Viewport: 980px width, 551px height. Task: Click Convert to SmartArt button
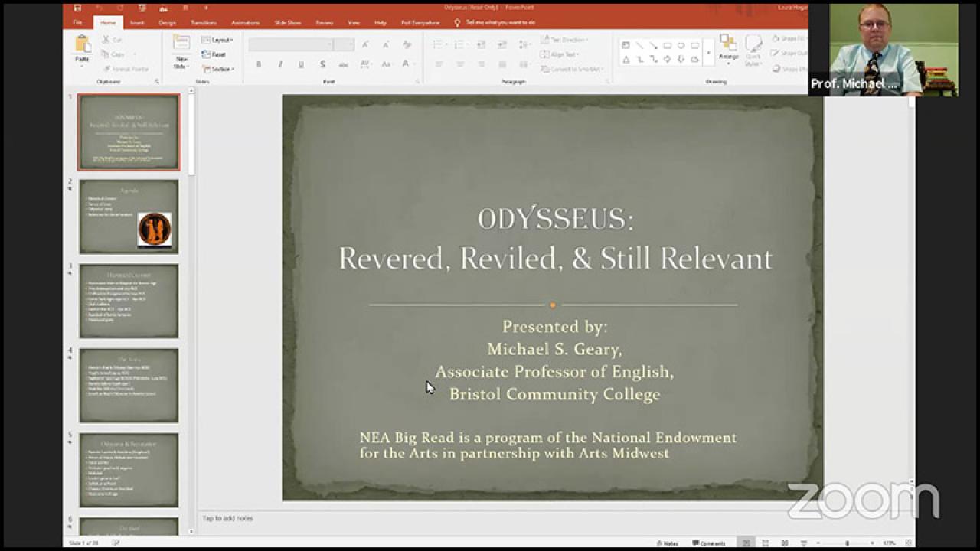tap(573, 69)
